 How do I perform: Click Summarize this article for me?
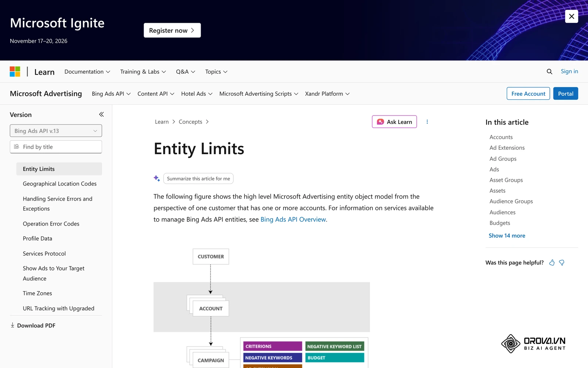[198, 178]
